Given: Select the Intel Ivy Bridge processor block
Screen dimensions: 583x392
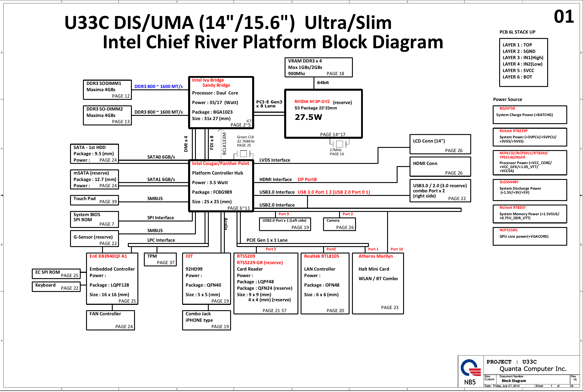Looking at the screenshot, I should click(221, 103).
